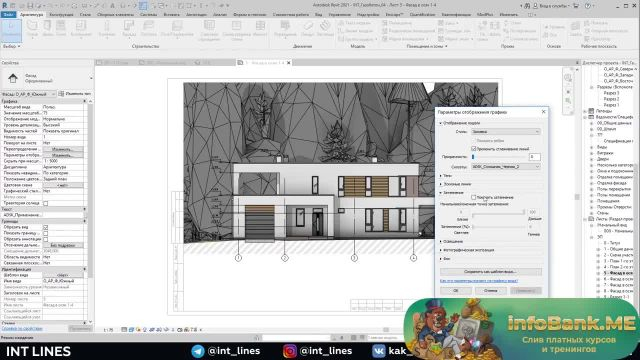The height and width of the screenshot is (360, 640).
Task: Adjust the transparency slider in the dialog
Action: pyautogui.click(x=499, y=157)
